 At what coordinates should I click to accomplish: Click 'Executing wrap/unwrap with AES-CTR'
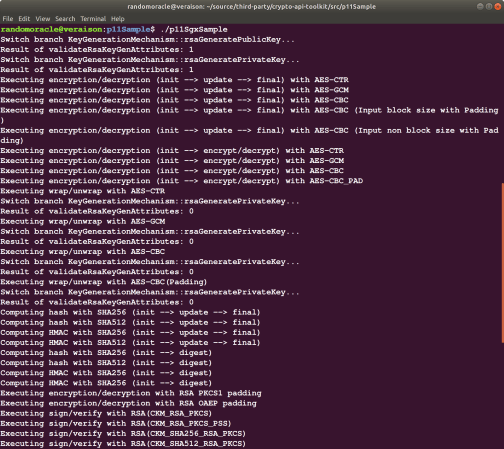(83, 191)
